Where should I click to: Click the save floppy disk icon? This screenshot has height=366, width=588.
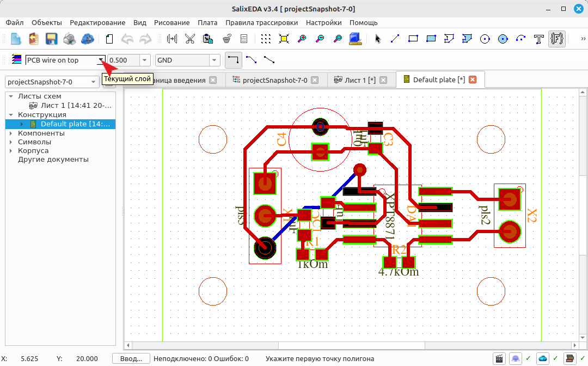click(x=51, y=39)
